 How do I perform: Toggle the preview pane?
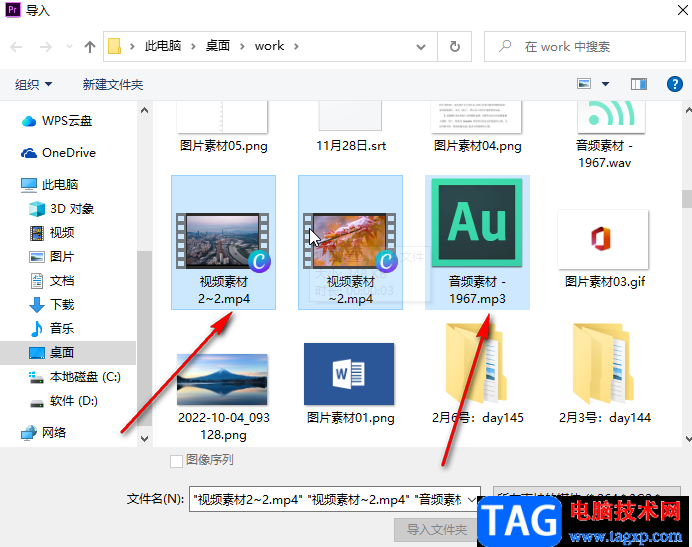click(639, 83)
